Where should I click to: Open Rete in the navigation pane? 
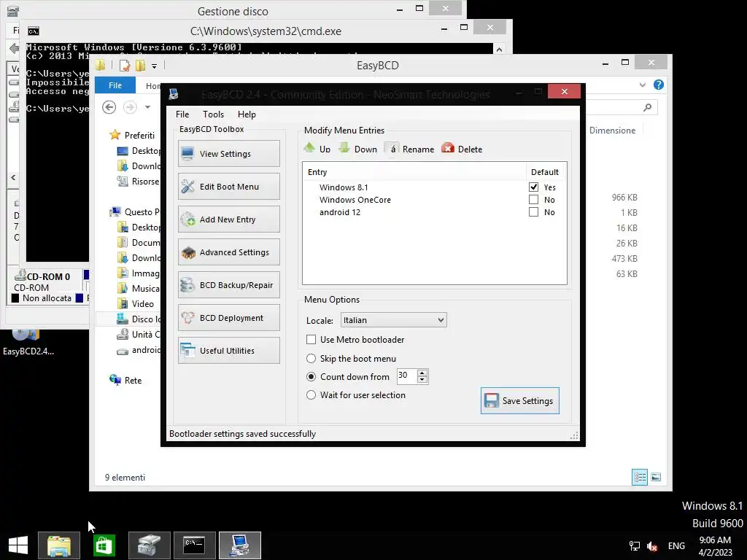[x=125, y=380]
